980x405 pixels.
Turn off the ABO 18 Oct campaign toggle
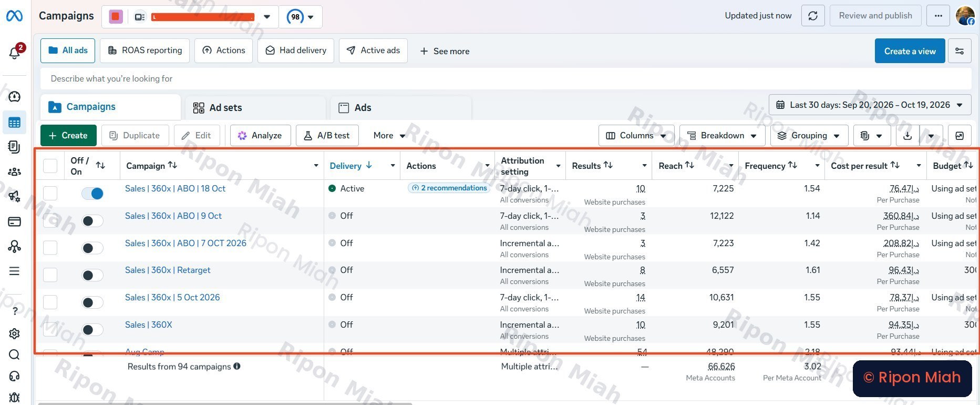[92, 194]
